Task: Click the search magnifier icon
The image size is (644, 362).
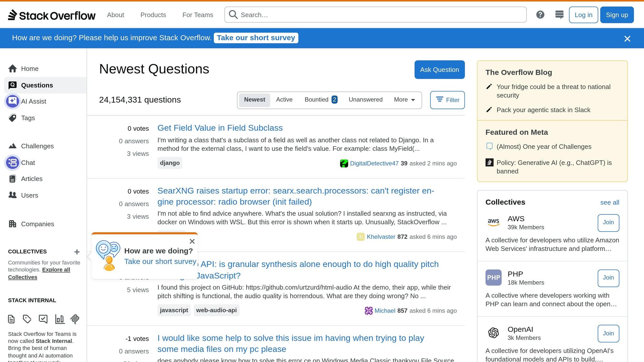Action: (233, 14)
